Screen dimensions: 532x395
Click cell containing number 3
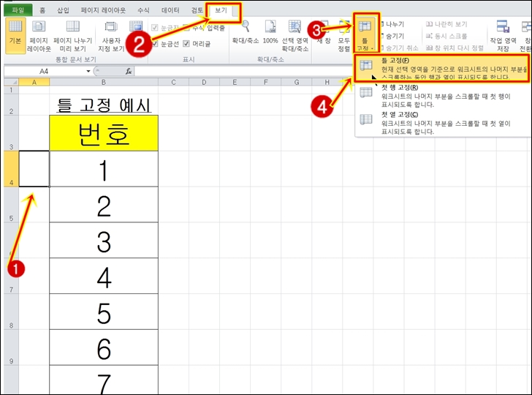104,241
